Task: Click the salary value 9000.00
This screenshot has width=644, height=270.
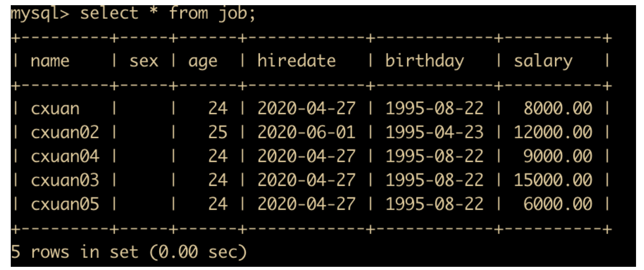Action: [558, 156]
